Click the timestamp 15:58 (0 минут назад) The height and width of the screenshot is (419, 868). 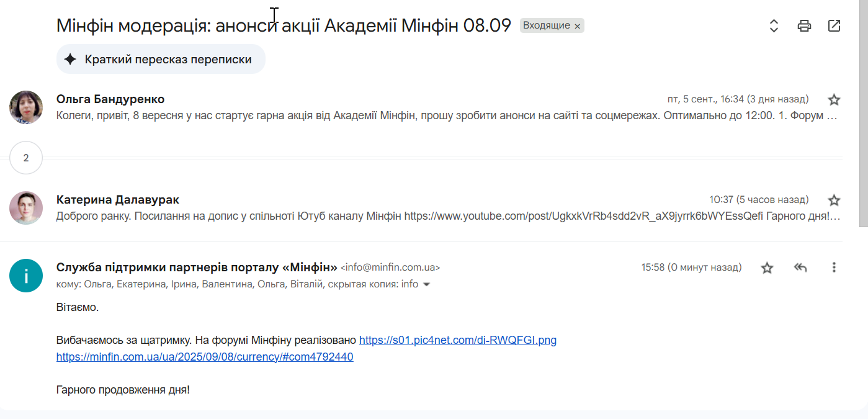pyautogui.click(x=691, y=268)
